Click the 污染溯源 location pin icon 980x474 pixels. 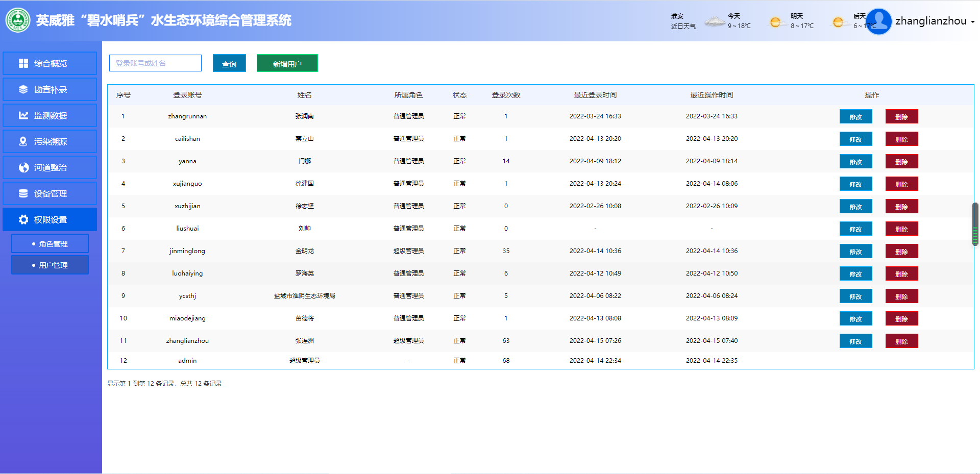[x=23, y=141]
